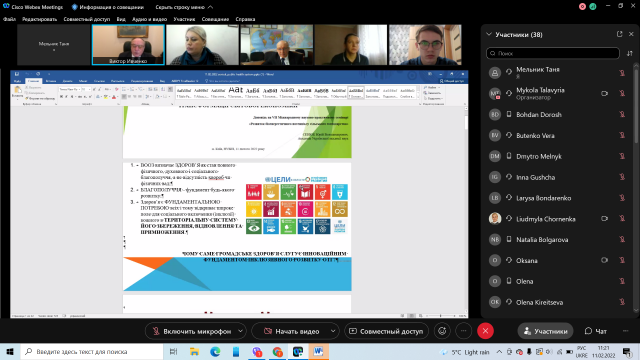Open video options dropdown arrow
Viewport: 640px width, 360px height.
pos(333,331)
